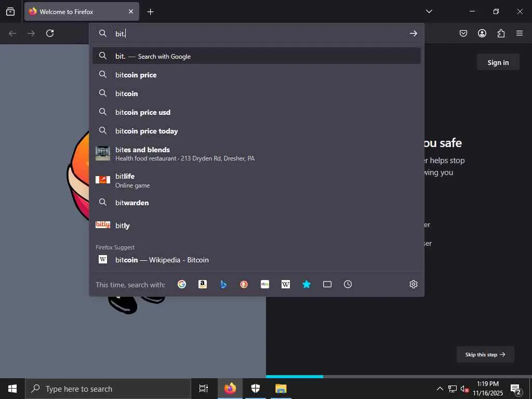Click the bitly logo icon
The image size is (532, 399).
pyautogui.click(x=103, y=224)
